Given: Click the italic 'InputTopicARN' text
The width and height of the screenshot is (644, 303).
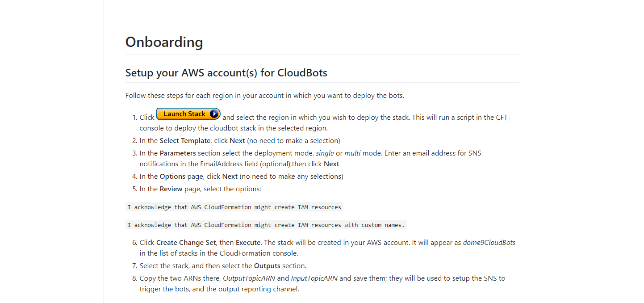Looking at the screenshot, I should pos(314,278).
